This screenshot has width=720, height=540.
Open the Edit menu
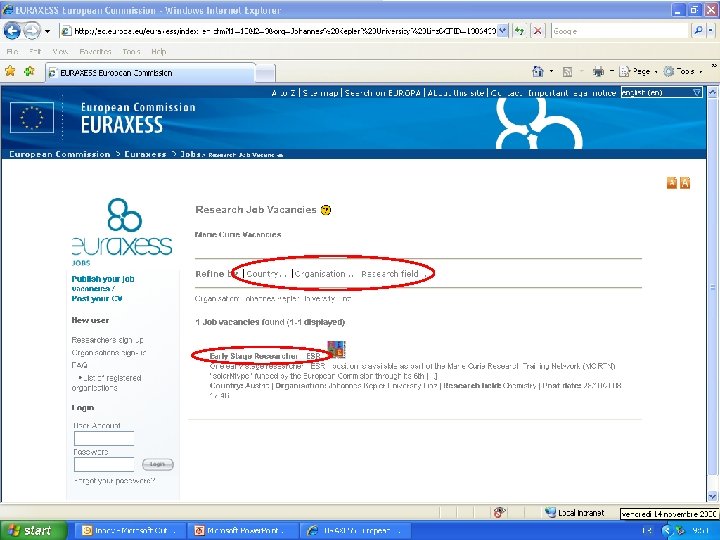[x=35, y=51]
